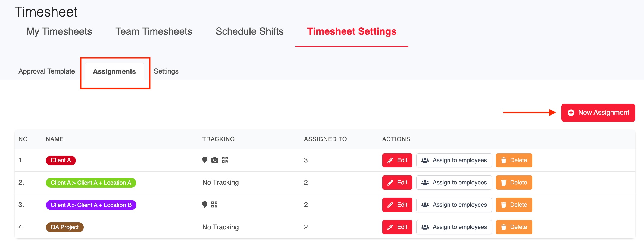Open the Settings sub-tab

pos(166,71)
